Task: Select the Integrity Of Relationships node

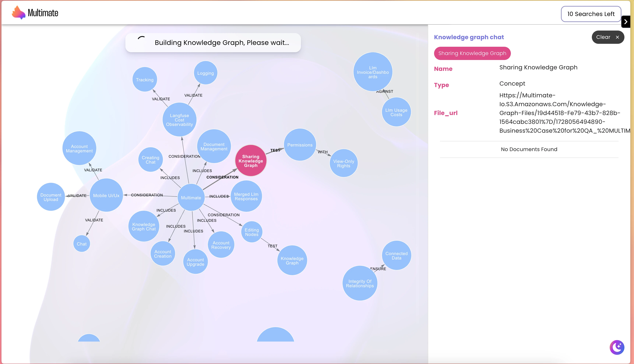Action: 360,283
